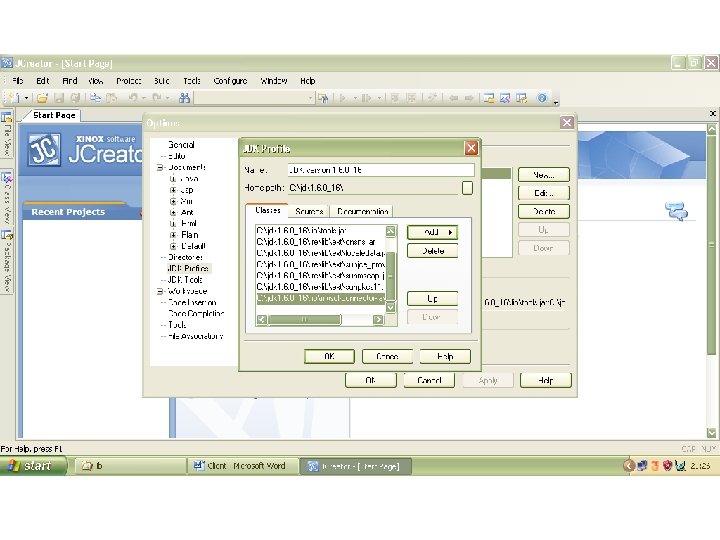Screen dimensions: 720x540
Task: Click the classes list scroll down arrow
Action: pyautogui.click(x=390, y=307)
